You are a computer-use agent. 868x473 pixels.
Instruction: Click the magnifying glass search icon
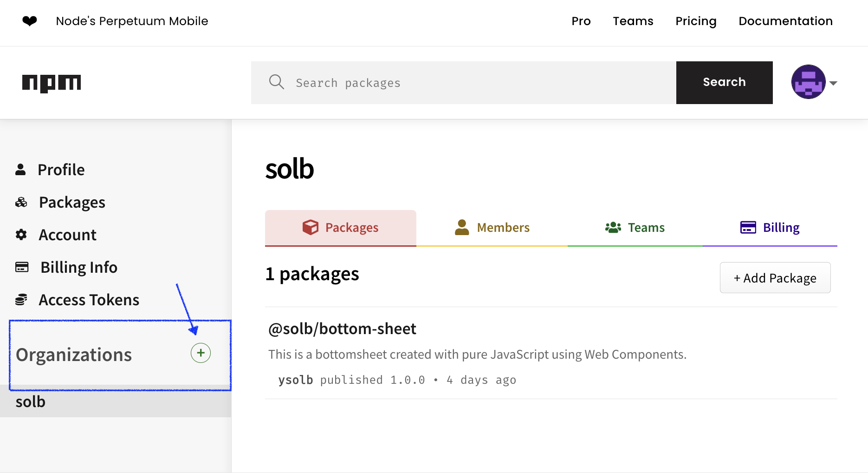point(276,82)
